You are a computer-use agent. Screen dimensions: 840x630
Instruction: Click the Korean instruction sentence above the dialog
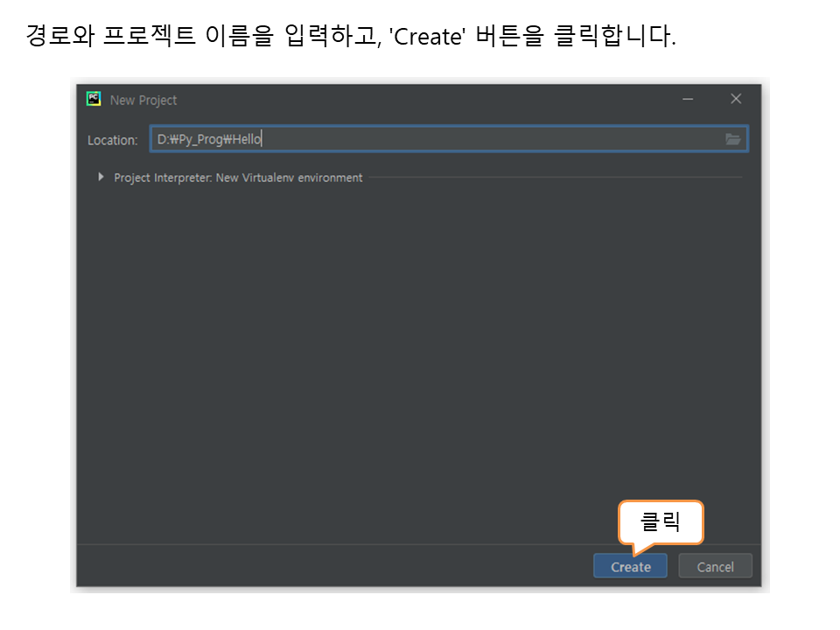tap(350, 38)
